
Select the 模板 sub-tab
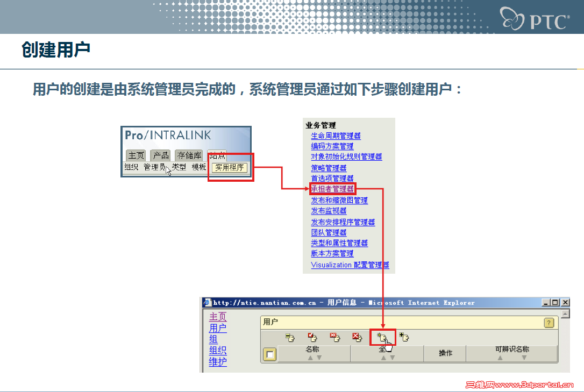coord(199,167)
